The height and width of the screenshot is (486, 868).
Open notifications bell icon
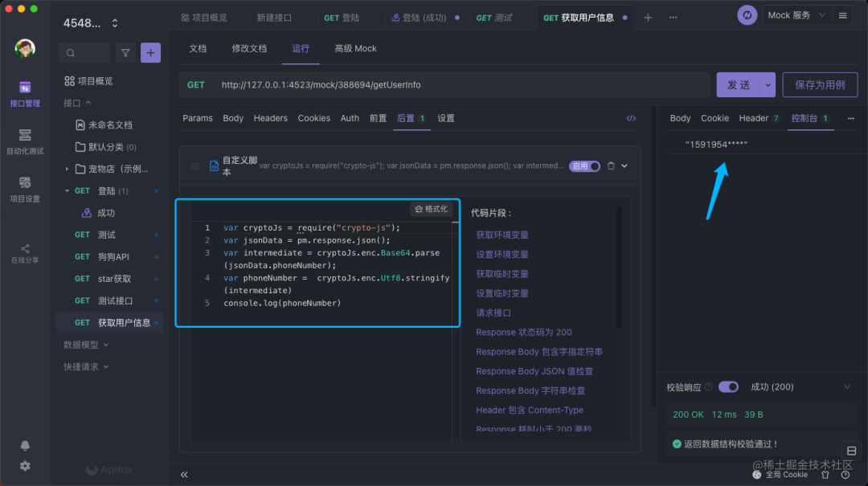(x=25, y=446)
